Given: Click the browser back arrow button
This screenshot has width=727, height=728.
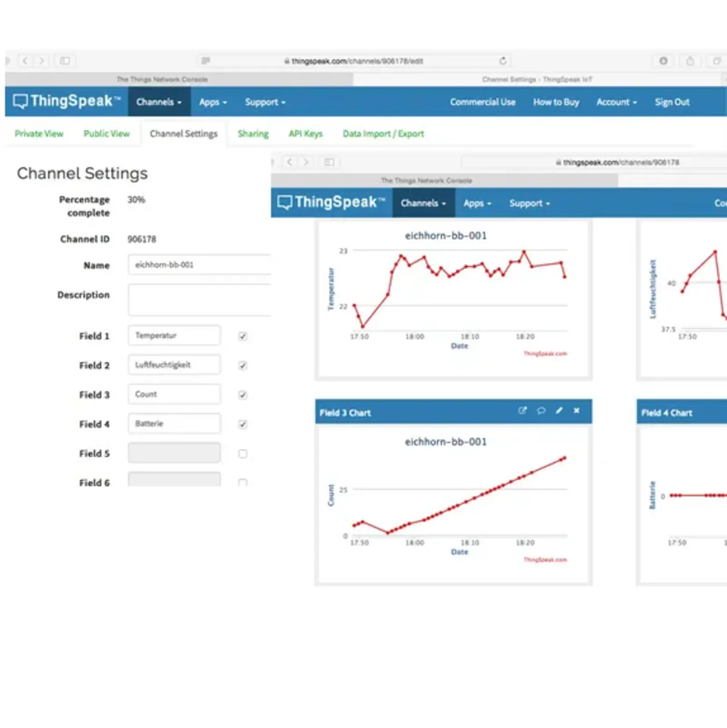Looking at the screenshot, I should coord(25,61).
